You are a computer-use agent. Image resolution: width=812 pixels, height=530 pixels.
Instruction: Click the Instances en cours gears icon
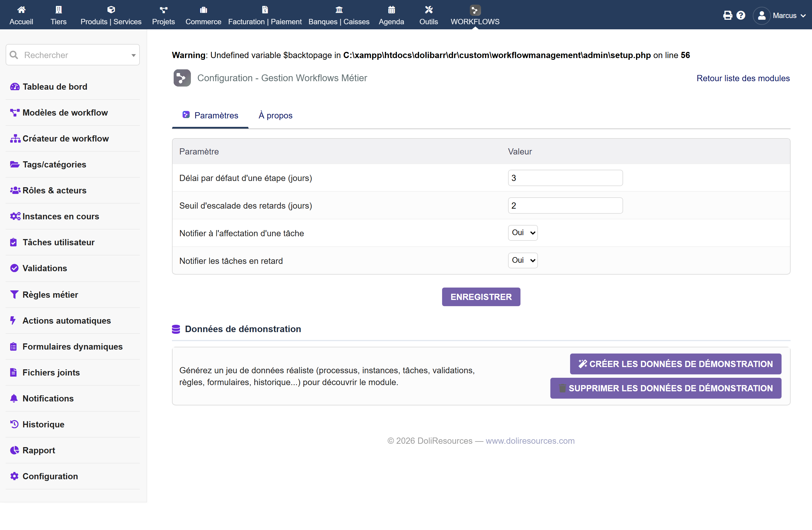(15, 216)
